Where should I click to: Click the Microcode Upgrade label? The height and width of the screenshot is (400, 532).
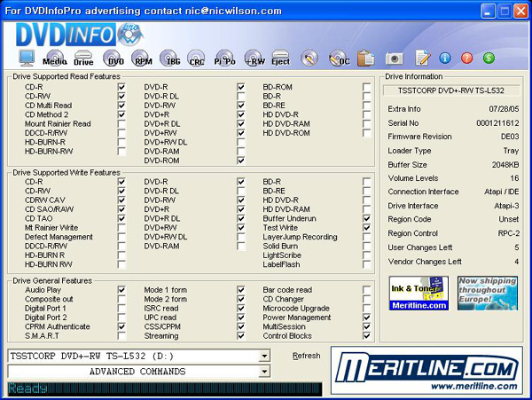296,309
